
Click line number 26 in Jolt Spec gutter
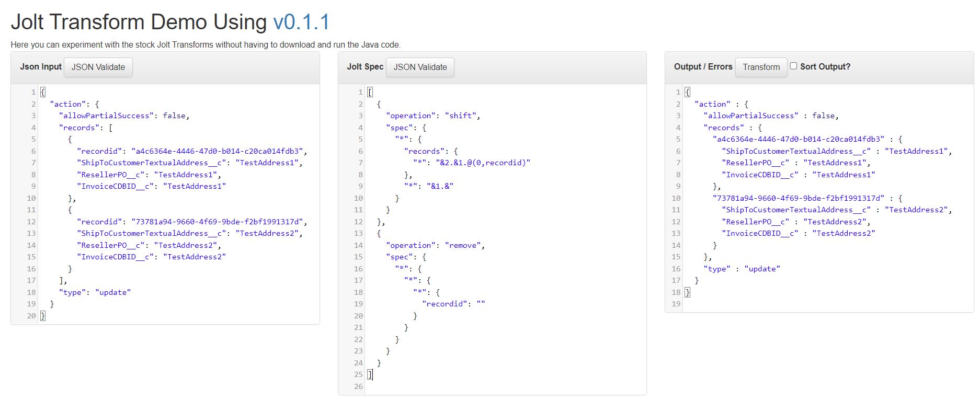[358, 386]
